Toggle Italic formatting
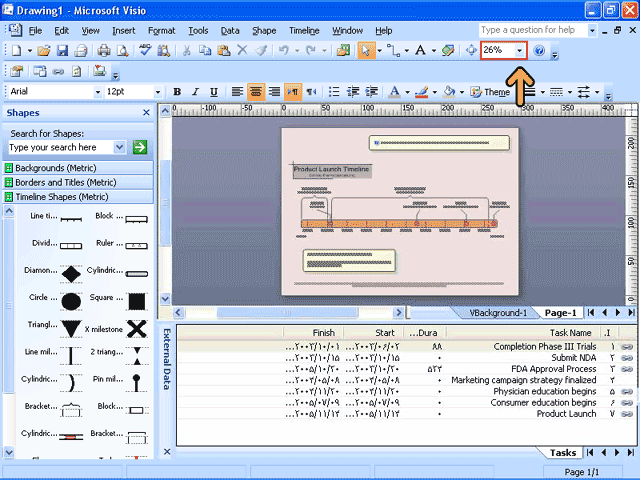Screen dimensions: 640x480 coord(195,92)
